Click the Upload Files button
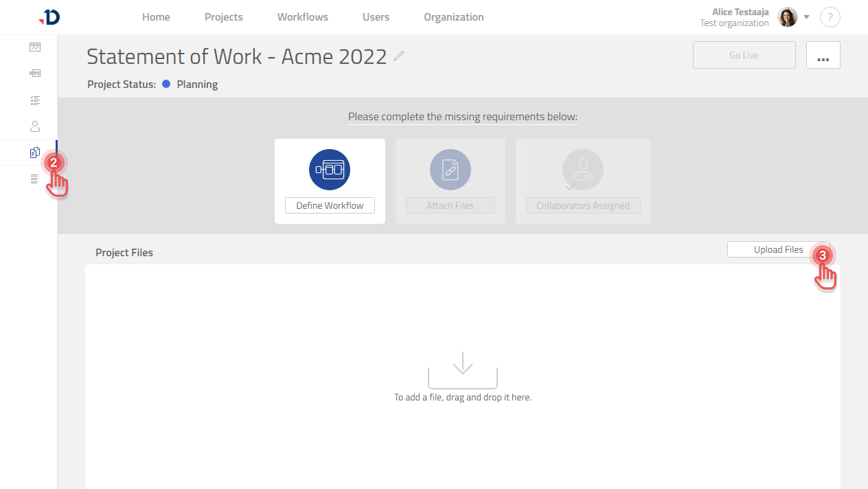Viewport: 868px width, 489px height. [778, 250]
